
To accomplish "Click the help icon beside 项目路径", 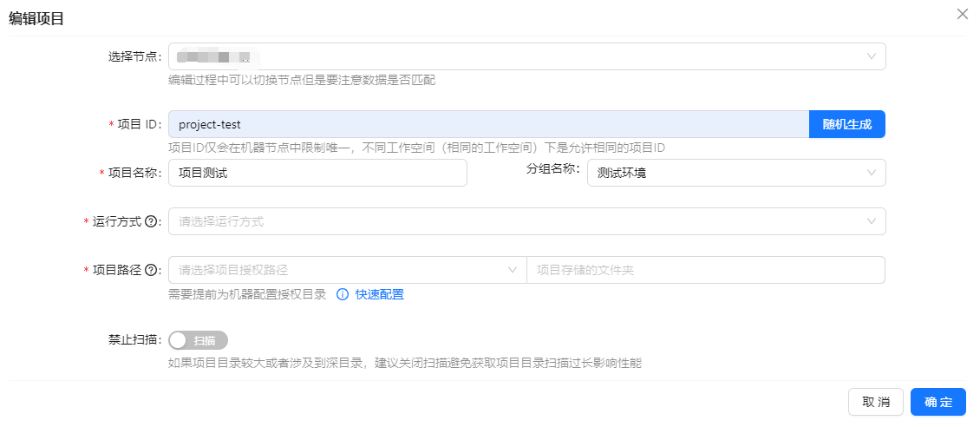I will tap(151, 270).
